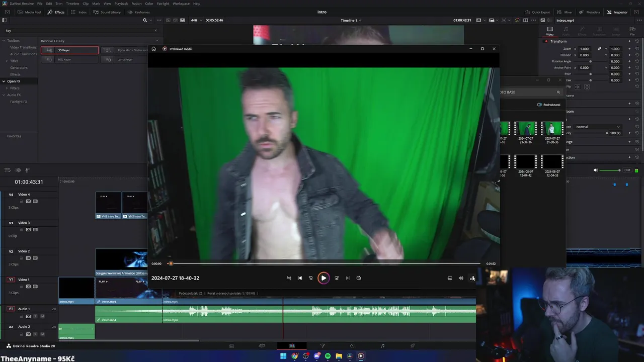Open media player volume control
Image resolution: width=644 pixels, height=362 pixels.
(461, 278)
